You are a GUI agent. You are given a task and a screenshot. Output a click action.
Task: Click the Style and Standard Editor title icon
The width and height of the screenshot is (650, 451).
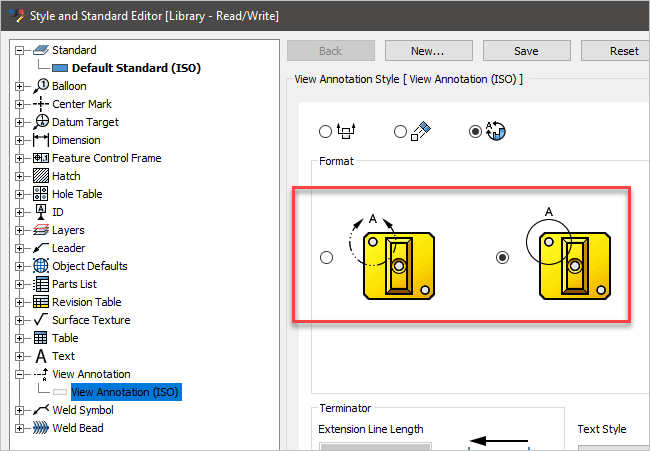point(17,15)
